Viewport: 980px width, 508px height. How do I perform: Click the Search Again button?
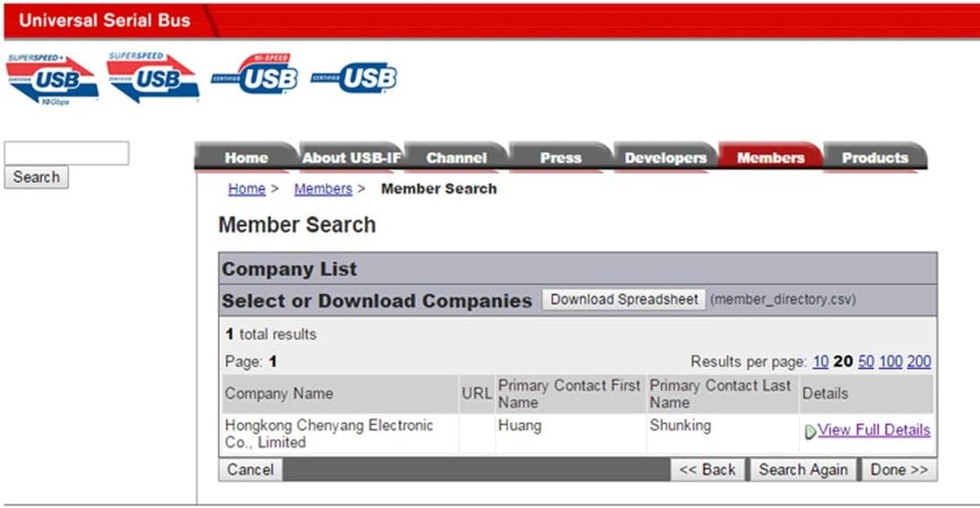803,469
